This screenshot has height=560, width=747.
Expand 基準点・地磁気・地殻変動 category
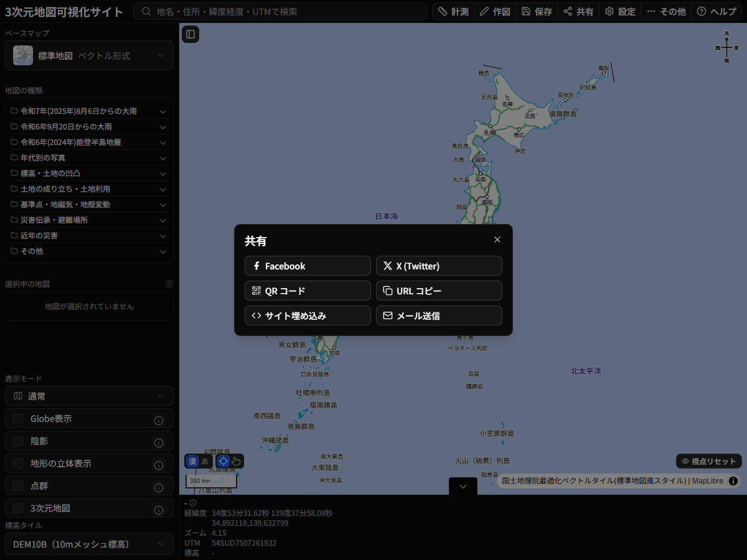tap(89, 205)
